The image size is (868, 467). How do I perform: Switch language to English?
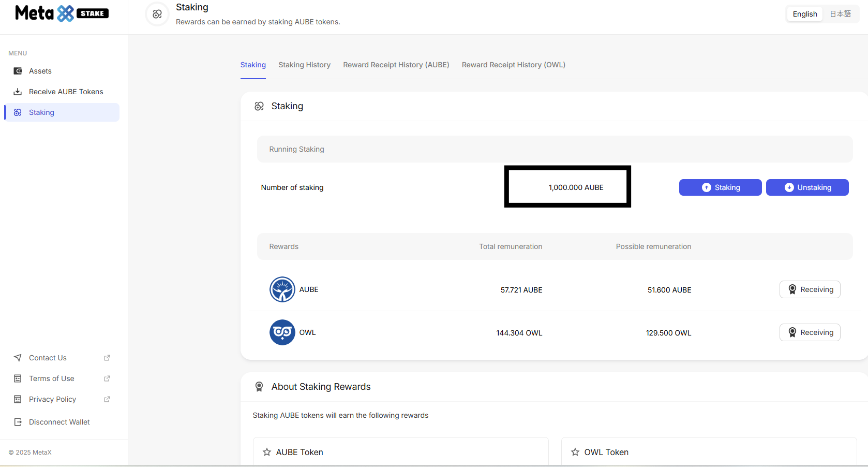click(x=804, y=14)
